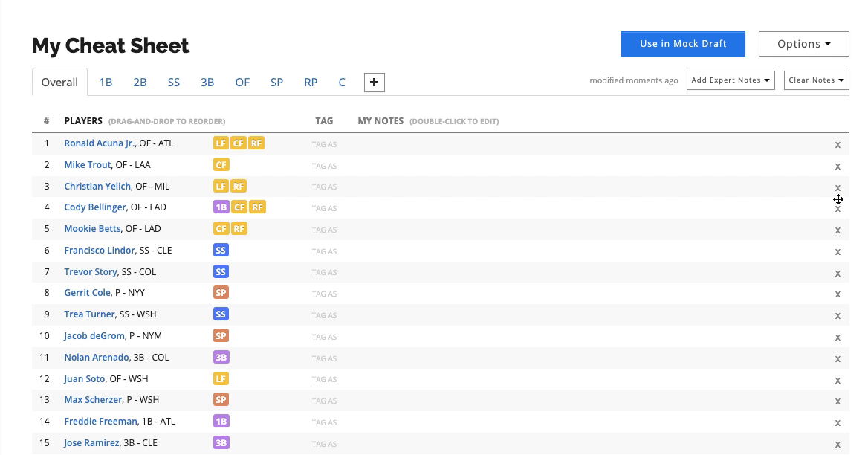Open Freddie Freeman player link

click(x=101, y=422)
